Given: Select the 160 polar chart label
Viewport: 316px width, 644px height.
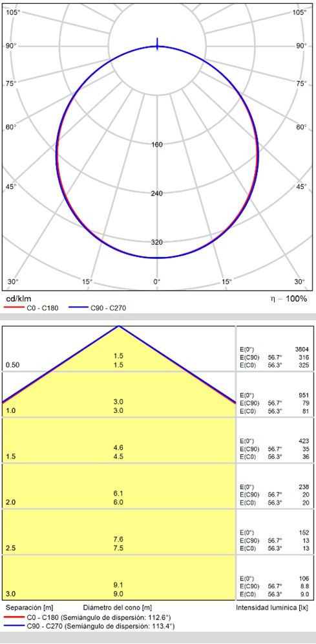Looking at the screenshot, I should [x=157, y=144].
